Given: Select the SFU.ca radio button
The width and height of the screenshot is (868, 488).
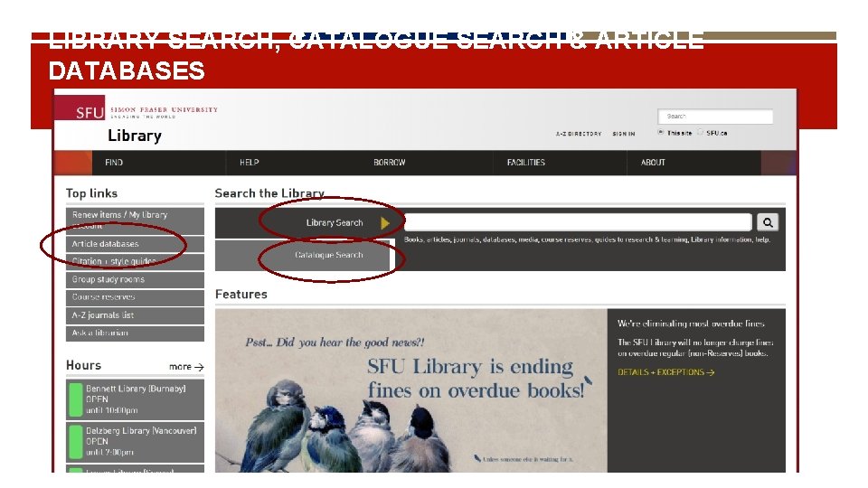Looking at the screenshot, I should 700,132.
